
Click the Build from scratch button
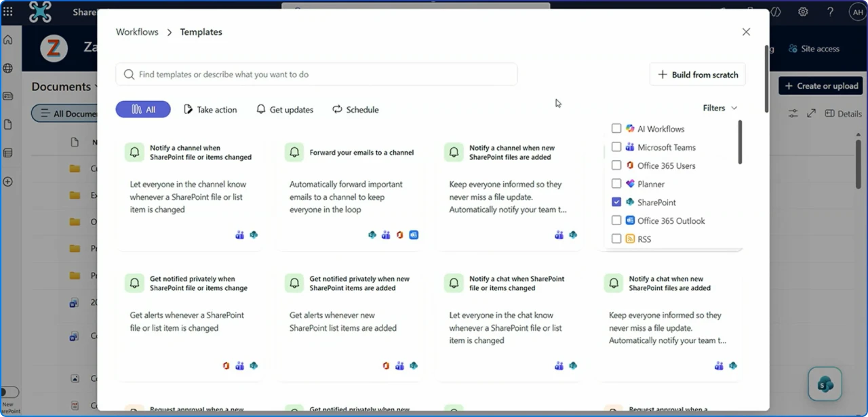[x=697, y=75]
